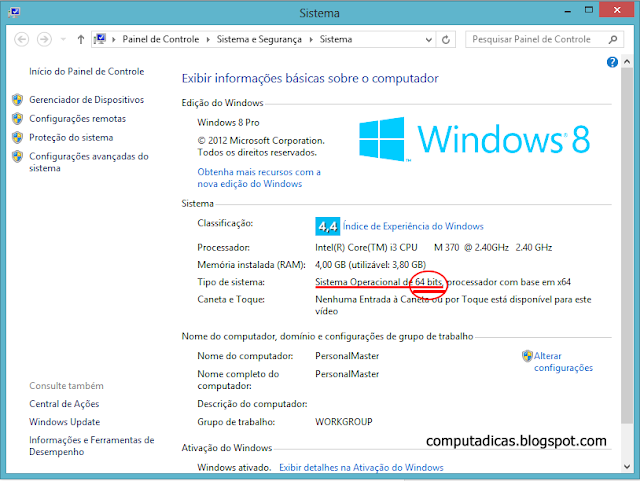Open Proteção do sistema

[x=71, y=137]
